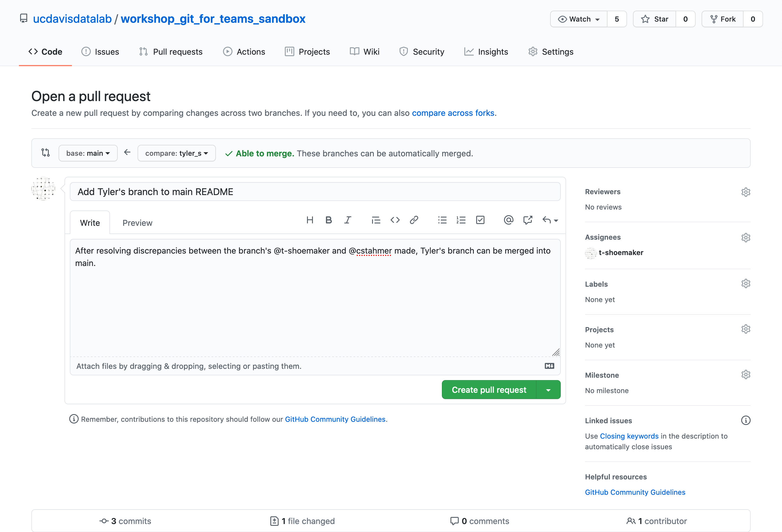Open the Projects sidebar gear settings
782x532 pixels.
[746, 329]
